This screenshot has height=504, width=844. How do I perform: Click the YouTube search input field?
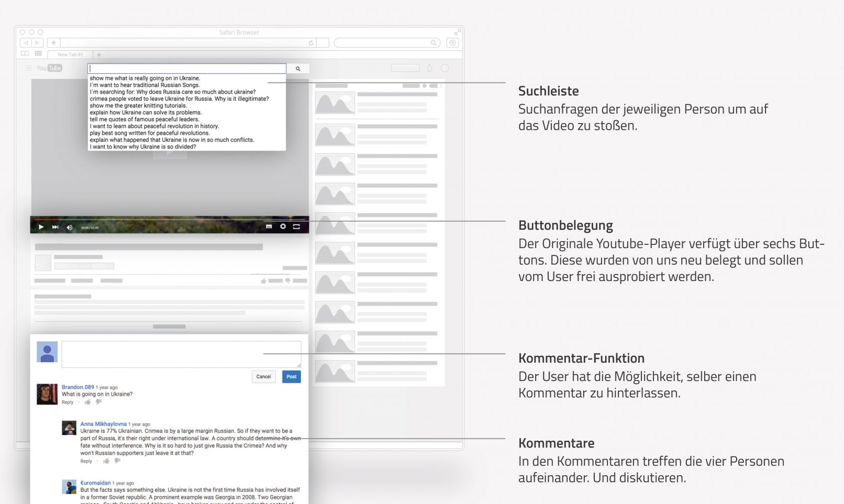(187, 69)
